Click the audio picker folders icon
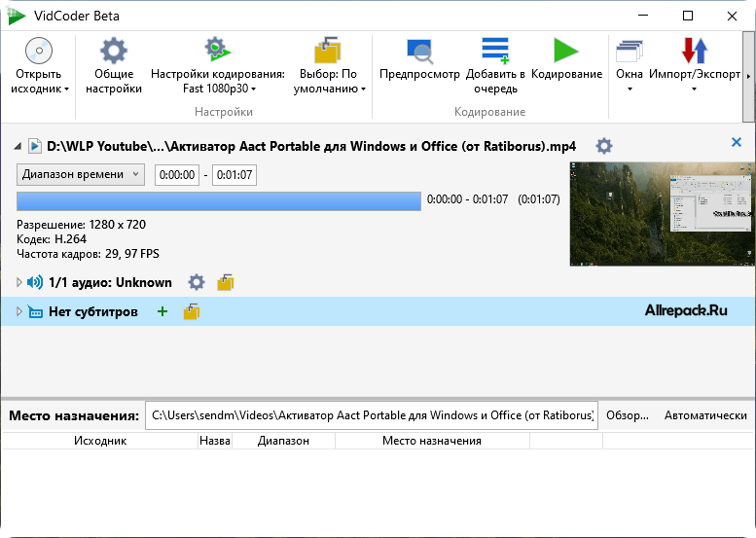Image resolution: width=756 pixels, height=538 pixels. click(225, 282)
